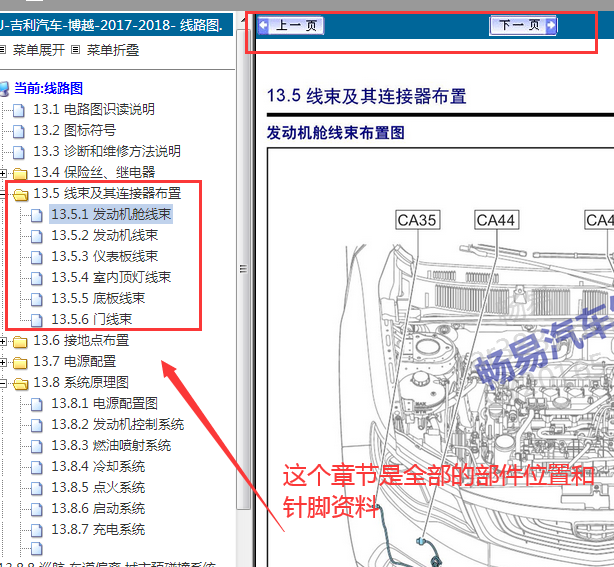
Task: Go to next page with 下一页 button
Action: click(523, 25)
